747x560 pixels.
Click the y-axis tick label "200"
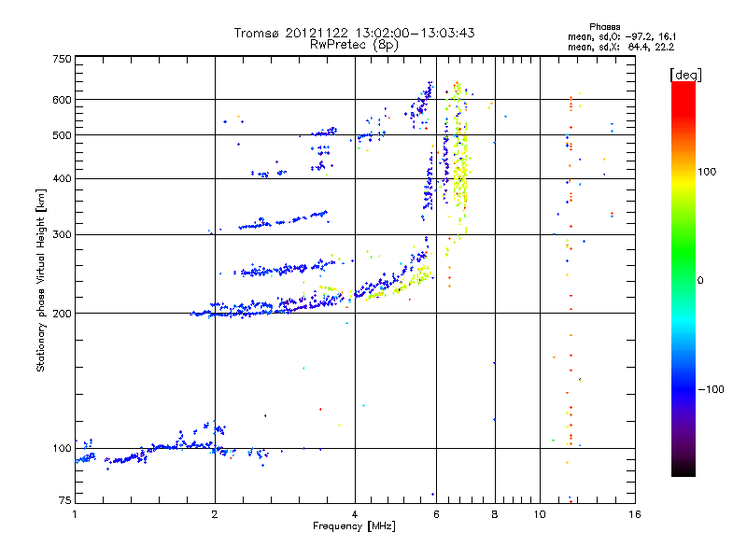tap(62, 314)
